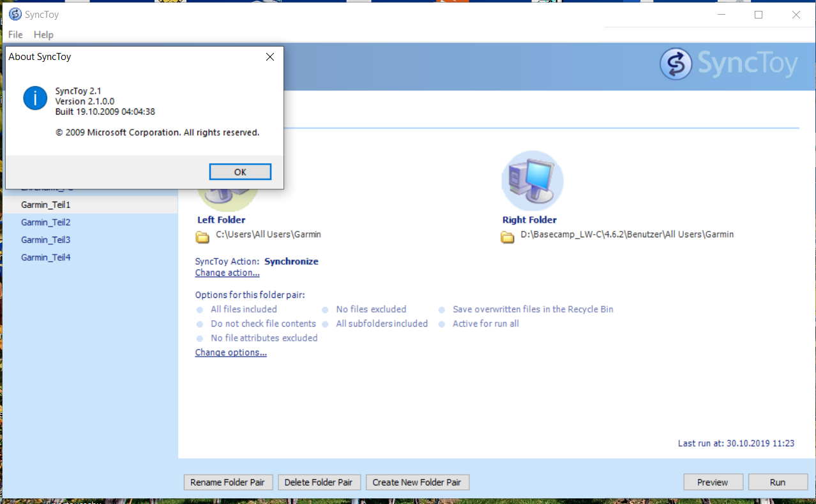Viewport: 816px width, 504px height.
Task: Close the SyncToy main window
Action: point(796,15)
